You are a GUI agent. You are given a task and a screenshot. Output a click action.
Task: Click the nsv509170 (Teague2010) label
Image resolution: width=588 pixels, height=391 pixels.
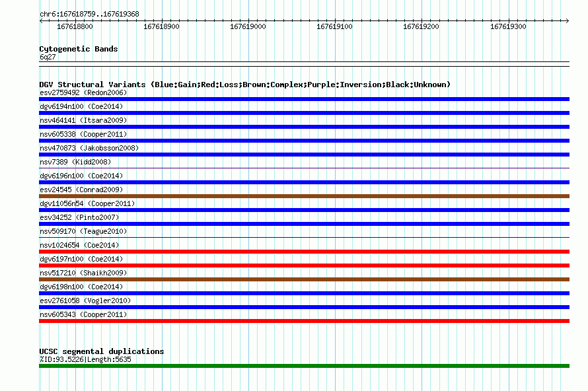(83, 231)
